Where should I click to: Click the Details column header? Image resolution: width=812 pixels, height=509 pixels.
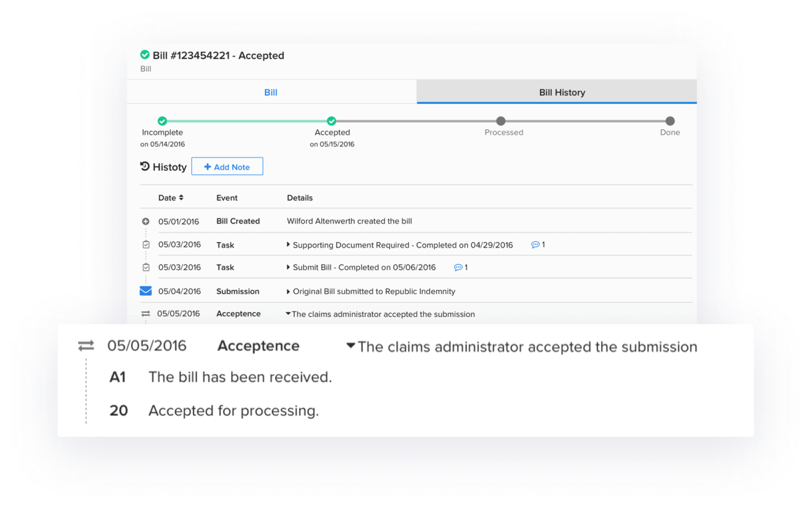tap(300, 198)
